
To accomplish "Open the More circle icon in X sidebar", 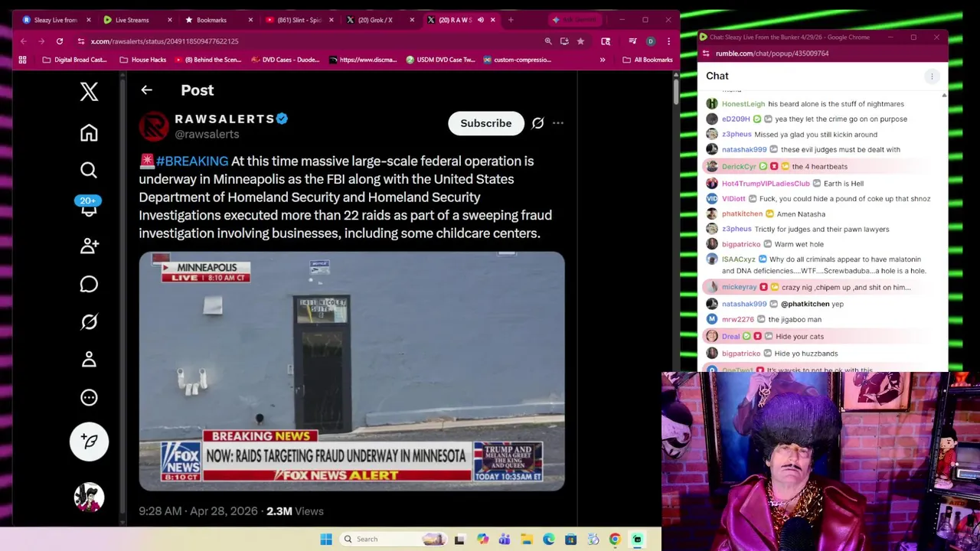I will pos(89,397).
